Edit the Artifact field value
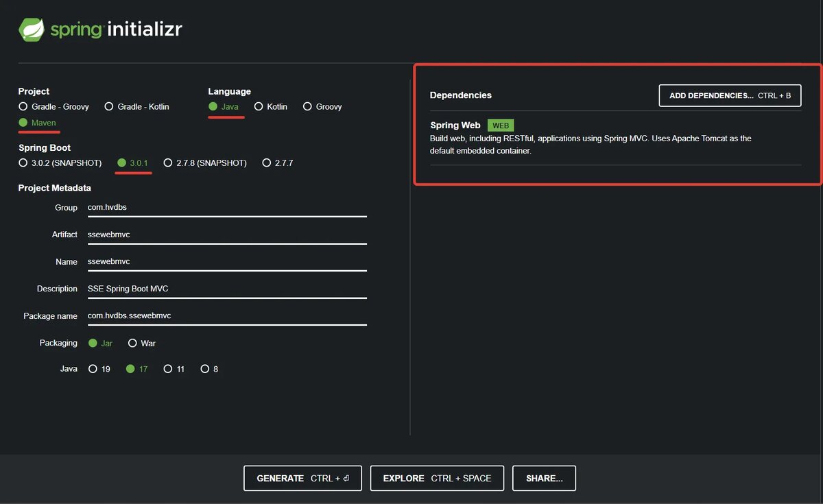823x504 pixels. tap(227, 235)
